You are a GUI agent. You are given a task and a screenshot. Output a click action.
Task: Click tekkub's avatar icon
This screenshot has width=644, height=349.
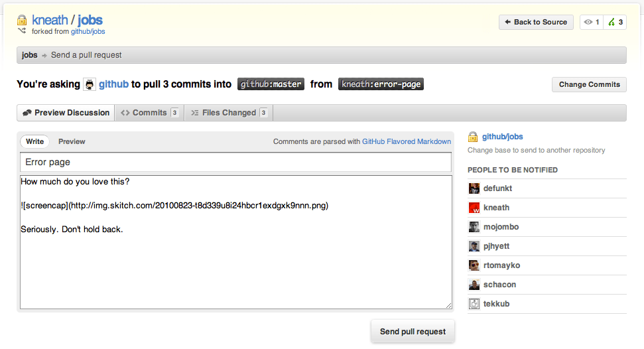[474, 304]
